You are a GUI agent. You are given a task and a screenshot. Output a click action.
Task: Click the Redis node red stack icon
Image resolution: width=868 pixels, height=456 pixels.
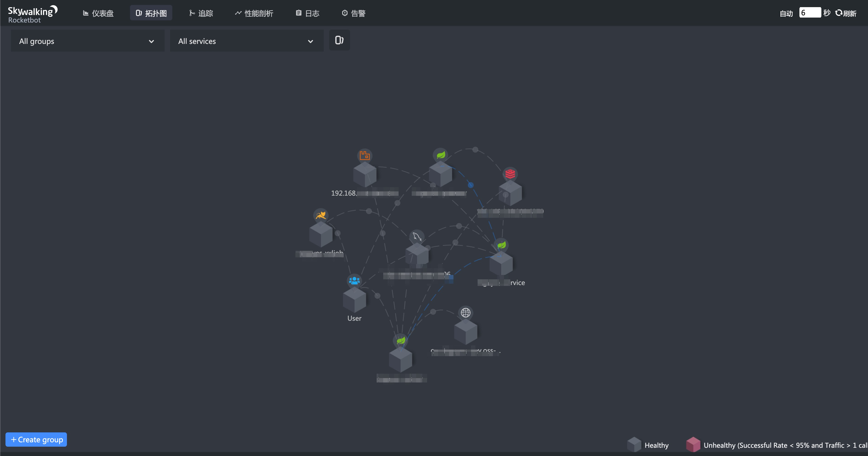click(510, 174)
